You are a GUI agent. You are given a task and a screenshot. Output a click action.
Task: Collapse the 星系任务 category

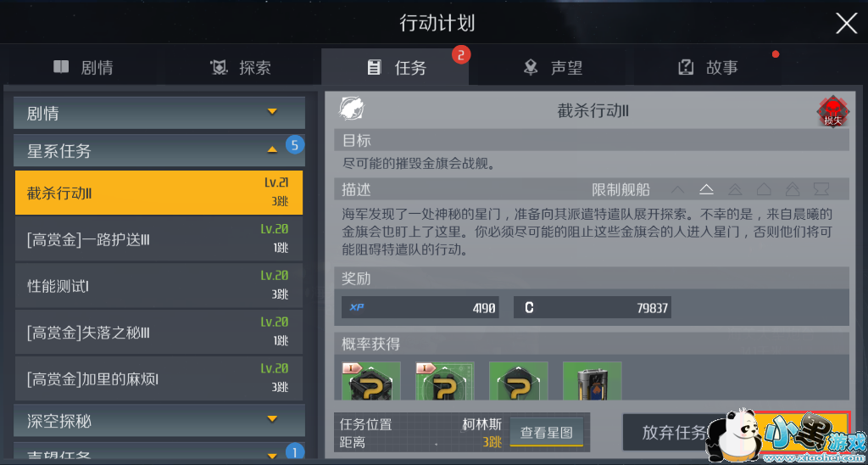[x=159, y=150]
